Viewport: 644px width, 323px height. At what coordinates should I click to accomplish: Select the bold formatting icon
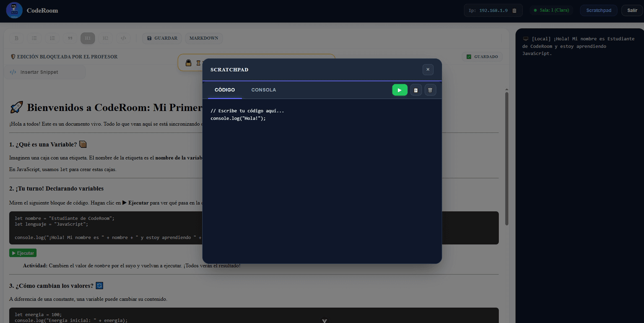point(16,38)
